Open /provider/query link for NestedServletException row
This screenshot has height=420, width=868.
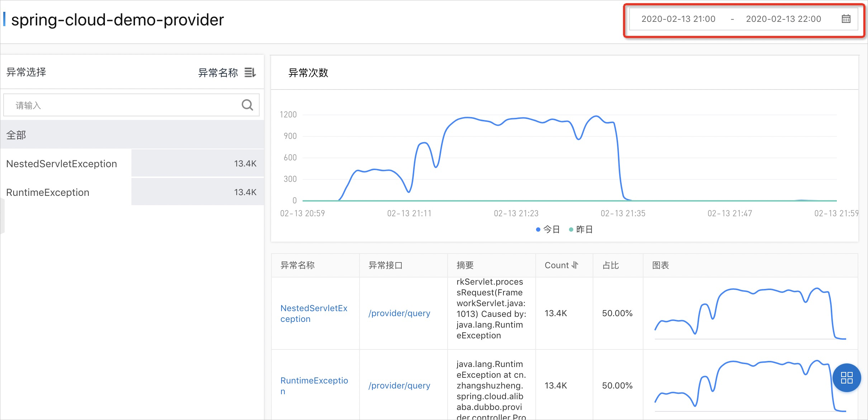[x=399, y=314]
